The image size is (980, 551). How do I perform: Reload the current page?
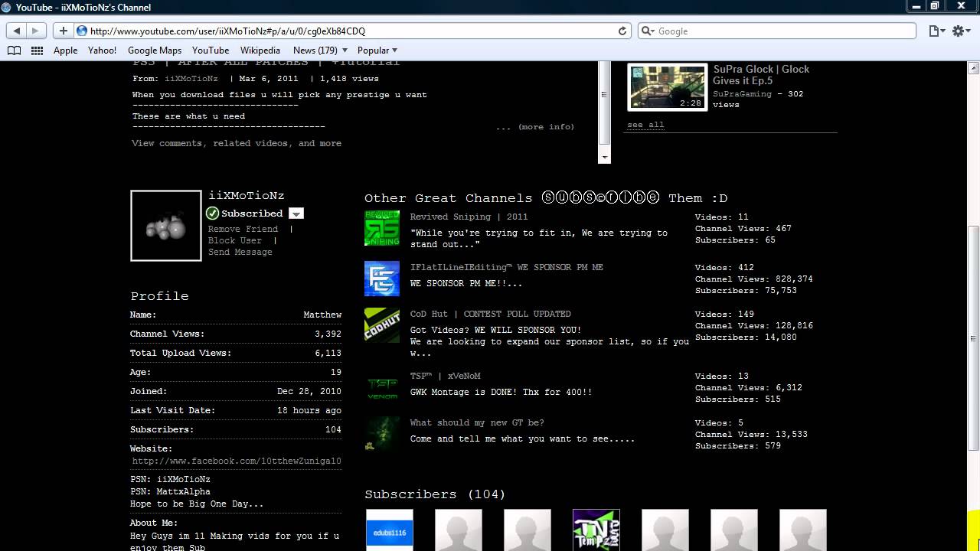click(x=622, y=31)
